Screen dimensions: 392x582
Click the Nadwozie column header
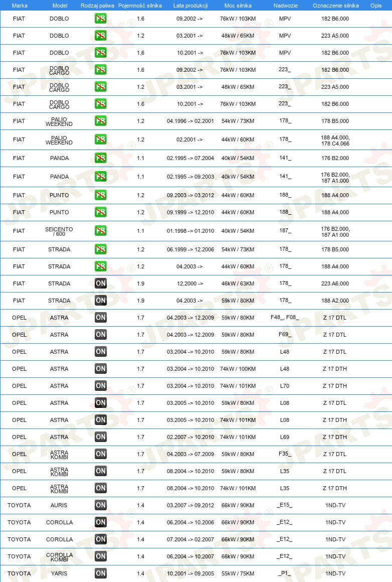point(286,6)
